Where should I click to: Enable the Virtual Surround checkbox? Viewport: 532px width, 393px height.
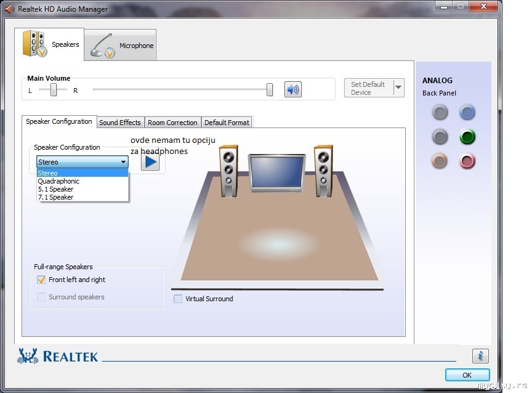178,299
